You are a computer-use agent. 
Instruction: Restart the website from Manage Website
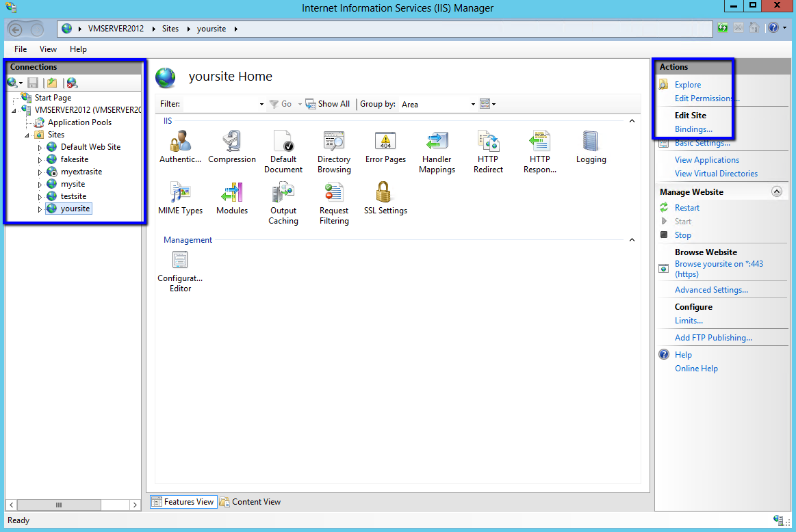686,207
